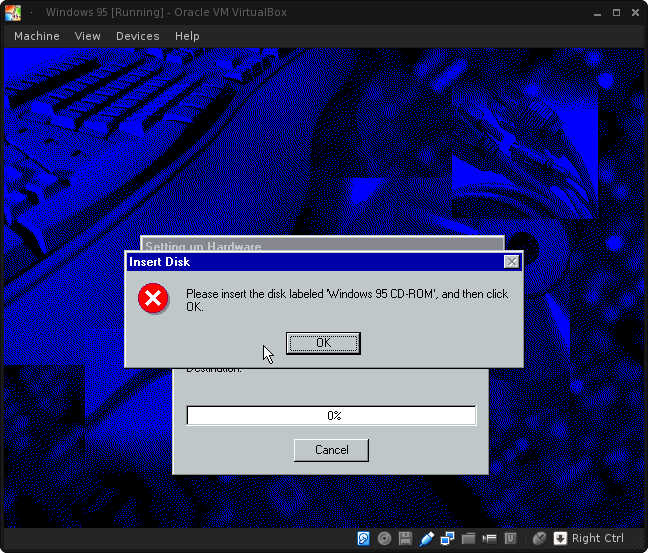648x553 pixels.
Task: Click the floppy disk status icon
Action: click(x=405, y=539)
